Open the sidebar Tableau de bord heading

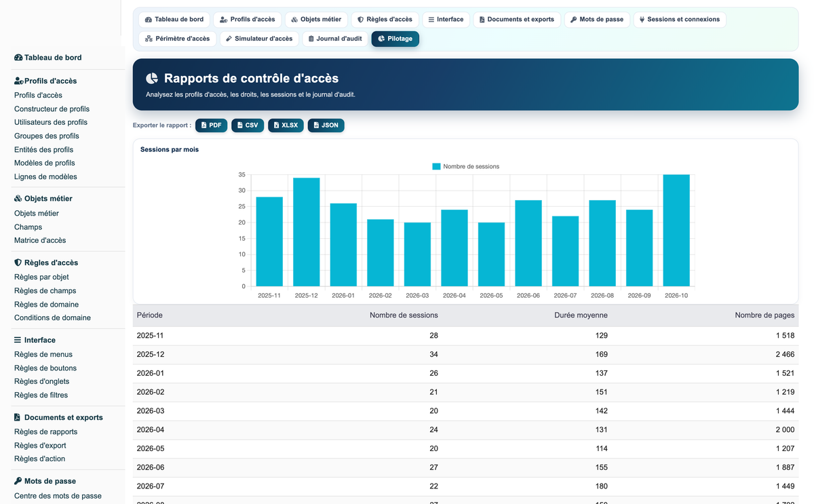pos(47,58)
